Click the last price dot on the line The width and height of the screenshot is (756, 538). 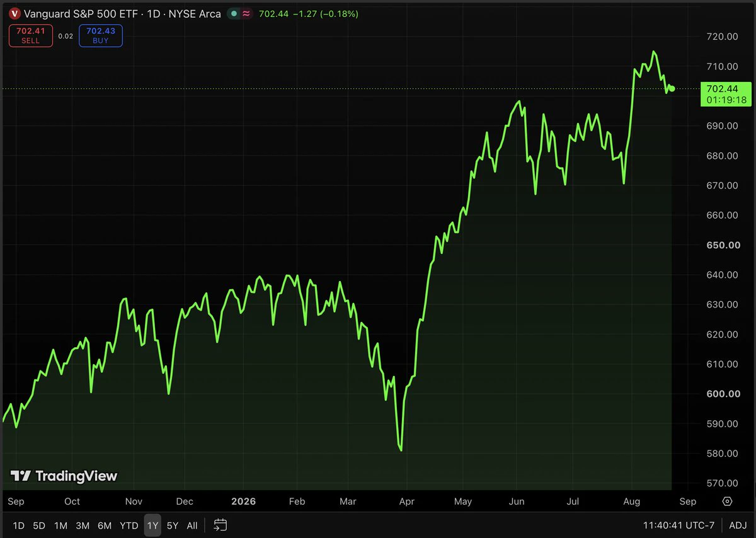click(x=672, y=88)
